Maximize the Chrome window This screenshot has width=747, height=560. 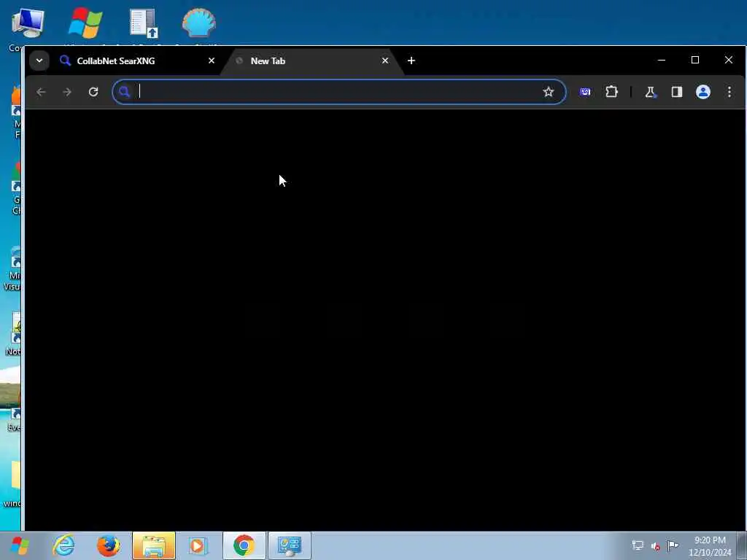coord(695,60)
